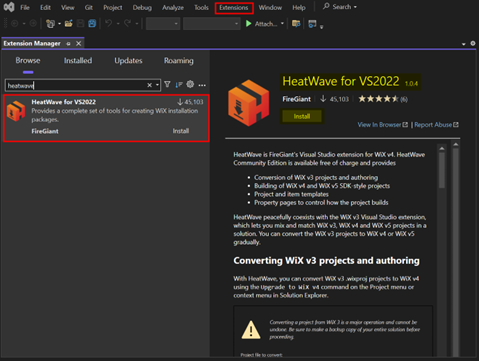Viewport: 479px width, 361px height.
Task: Click the Undo toolbar icon
Action: click(109, 24)
